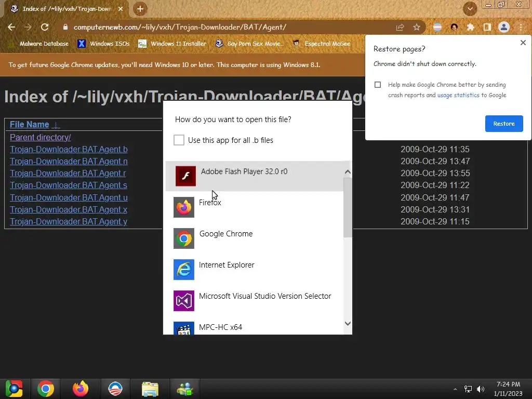The image size is (532, 399).
Task: Sort by File Name column header
Action: tap(30, 125)
